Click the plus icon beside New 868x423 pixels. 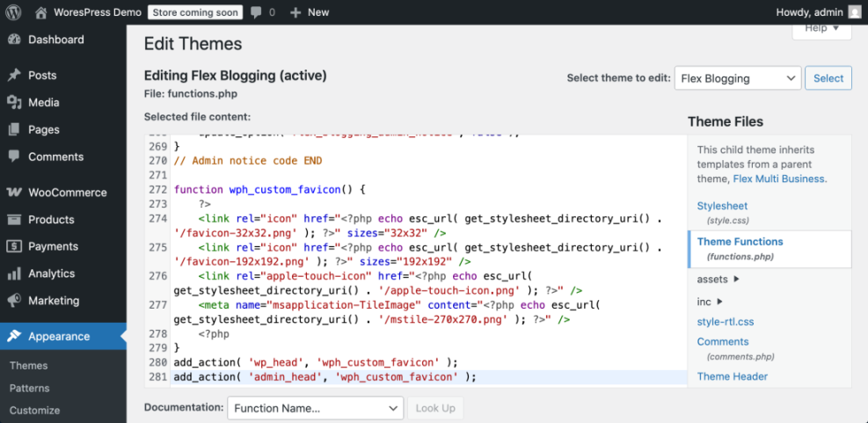coord(295,12)
